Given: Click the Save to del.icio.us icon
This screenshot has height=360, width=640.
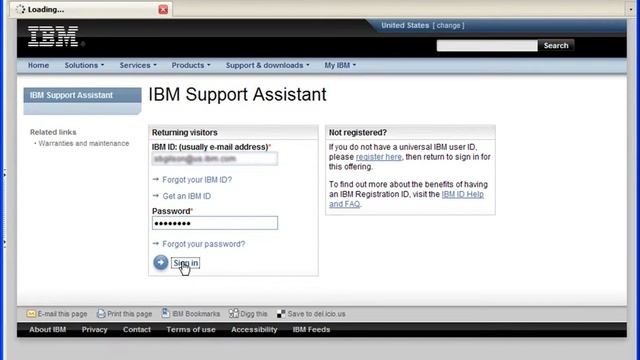Looking at the screenshot, I should pos(281,314).
